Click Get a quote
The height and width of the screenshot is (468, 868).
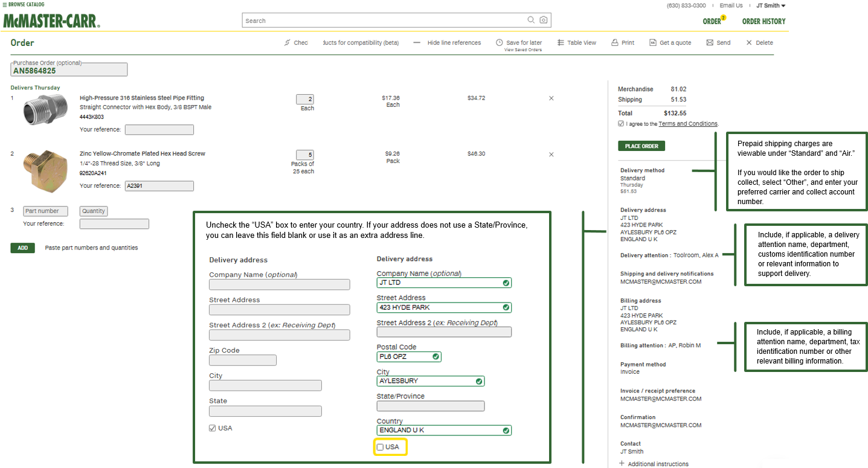(x=670, y=43)
